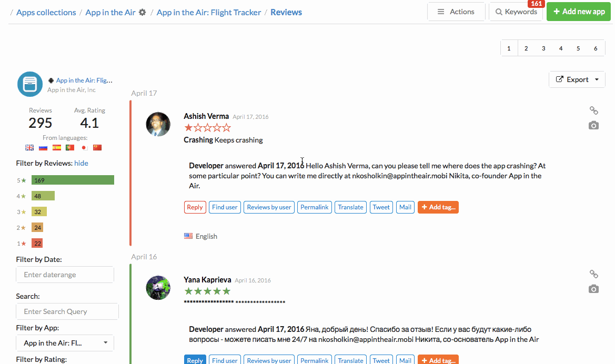Viewport: 615px width, 364px height.
Task: Open the Actions menu
Action: [x=456, y=12]
